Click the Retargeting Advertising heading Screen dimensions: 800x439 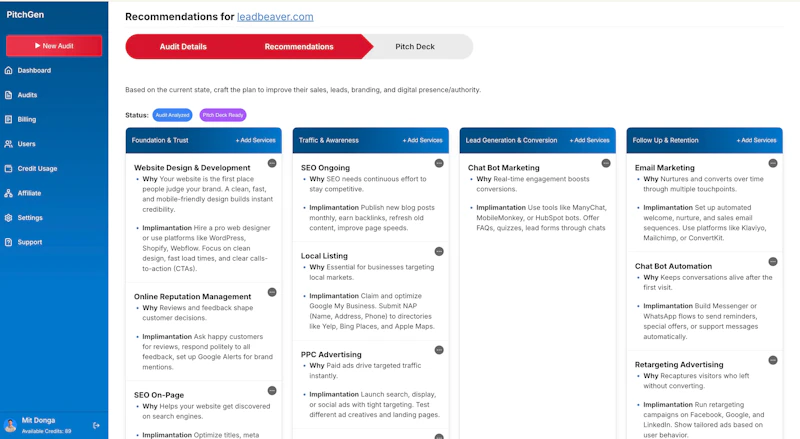click(679, 364)
